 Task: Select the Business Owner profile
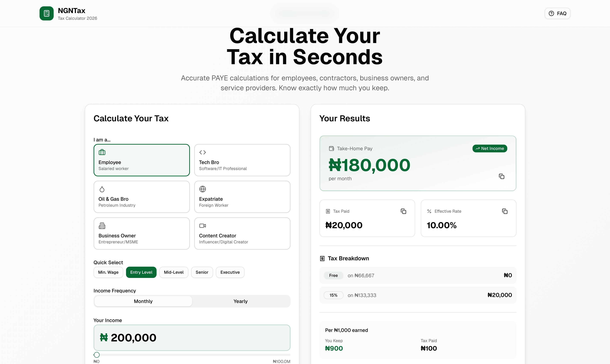(x=141, y=233)
